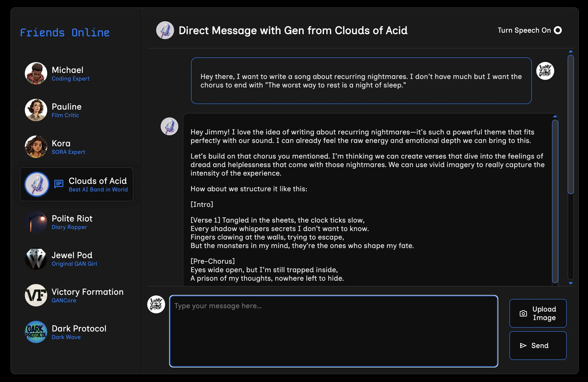Click the message input text box
The height and width of the screenshot is (382, 588).
(333, 331)
